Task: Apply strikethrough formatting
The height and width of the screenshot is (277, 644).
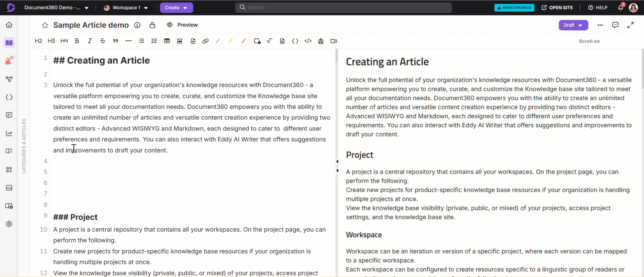Action: pos(103,41)
